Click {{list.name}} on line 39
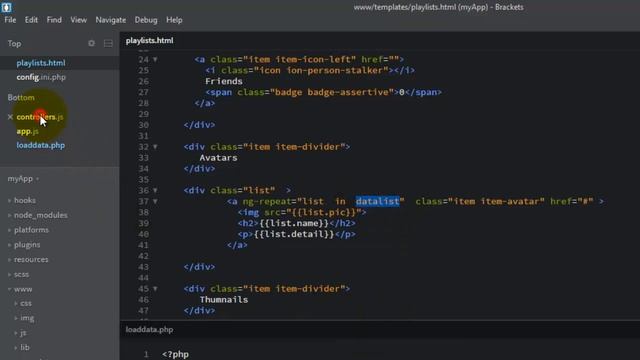The height and width of the screenshot is (360, 640). coord(294,223)
